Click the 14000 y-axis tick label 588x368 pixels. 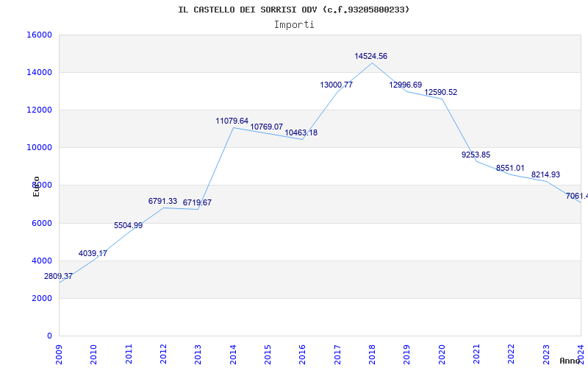click(39, 72)
